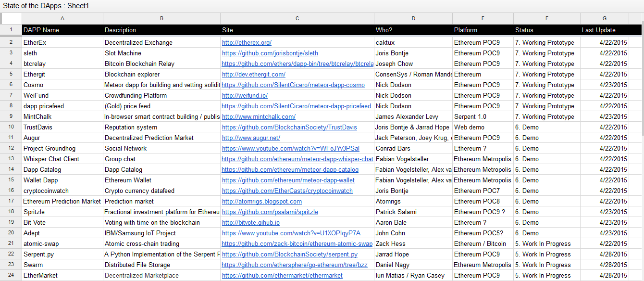Click the sheet title State of the DApps

46,6
